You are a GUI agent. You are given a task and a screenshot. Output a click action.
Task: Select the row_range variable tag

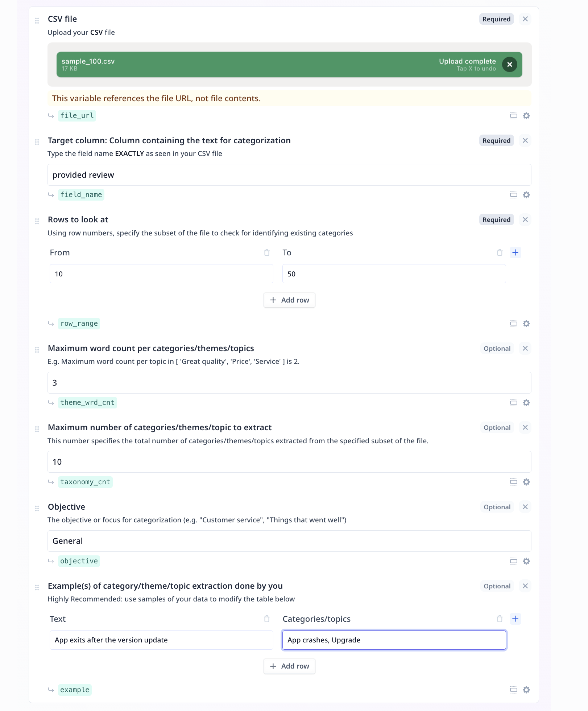[x=79, y=324]
